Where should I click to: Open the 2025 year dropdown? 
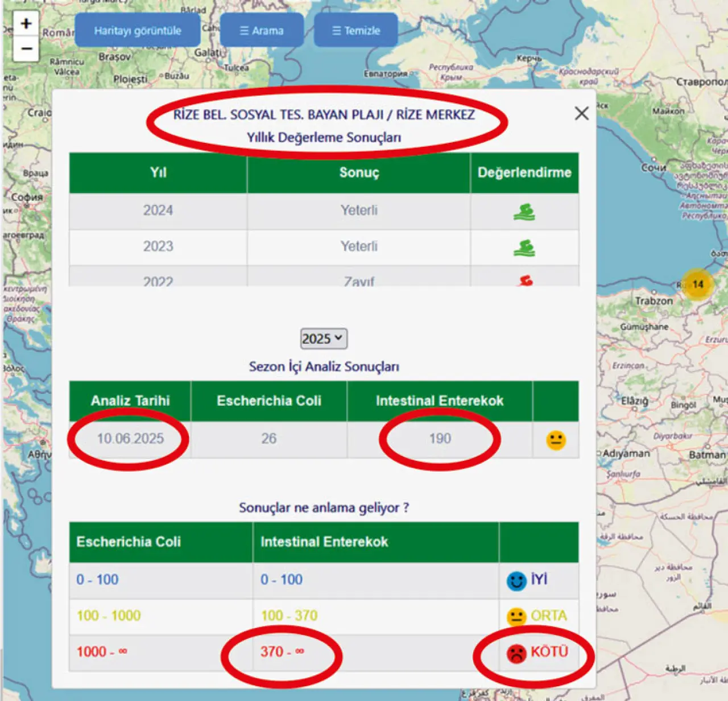pyautogui.click(x=323, y=339)
